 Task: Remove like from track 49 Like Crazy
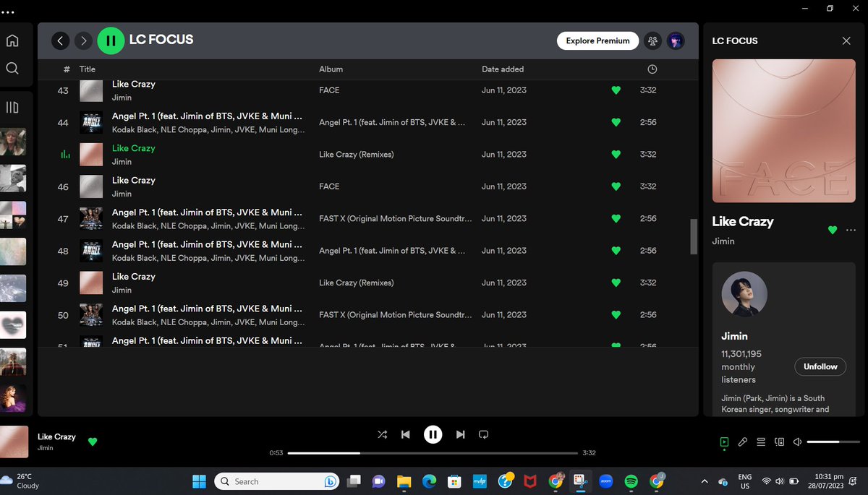coord(616,283)
